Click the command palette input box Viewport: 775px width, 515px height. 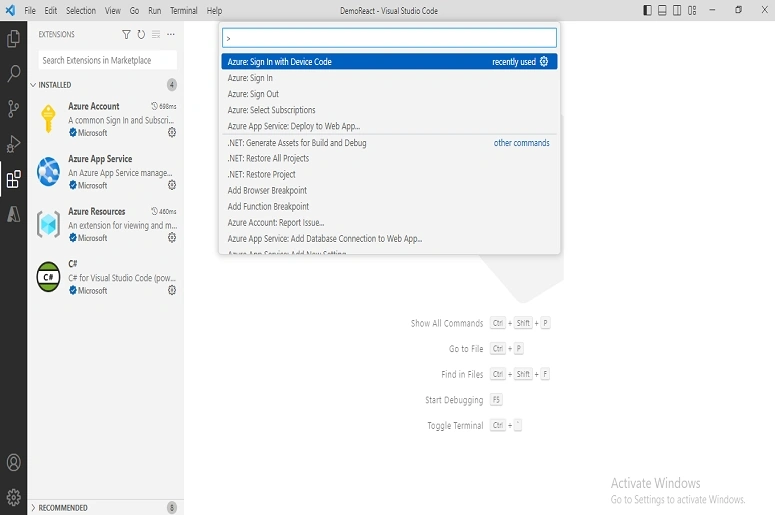(x=389, y=38)
